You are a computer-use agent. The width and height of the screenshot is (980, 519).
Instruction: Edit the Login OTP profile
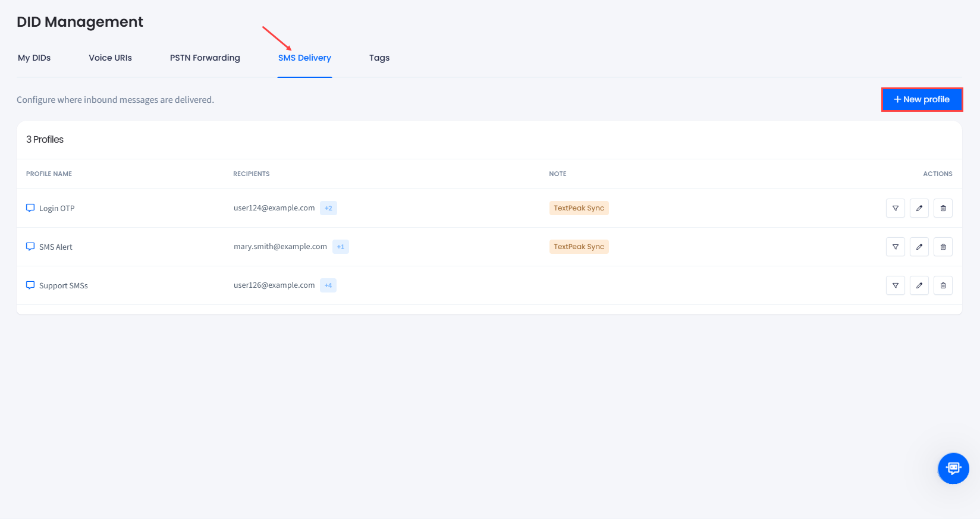(x=919, y=208)
